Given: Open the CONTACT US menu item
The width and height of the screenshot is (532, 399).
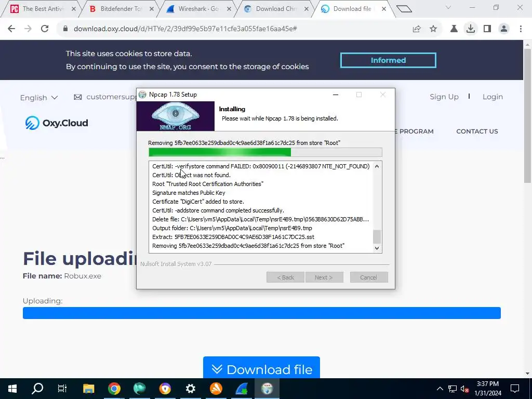Looking at the screenshot, I should pos(477,131).
